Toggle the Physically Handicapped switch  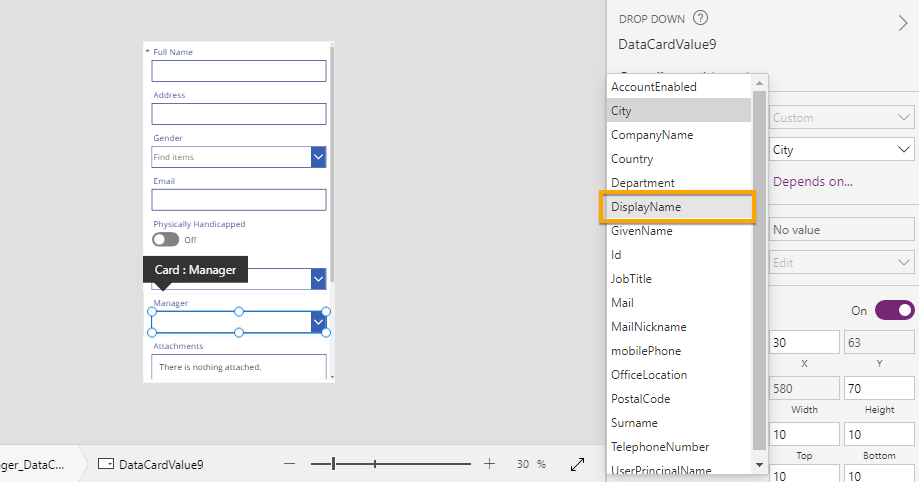point(165,240)
